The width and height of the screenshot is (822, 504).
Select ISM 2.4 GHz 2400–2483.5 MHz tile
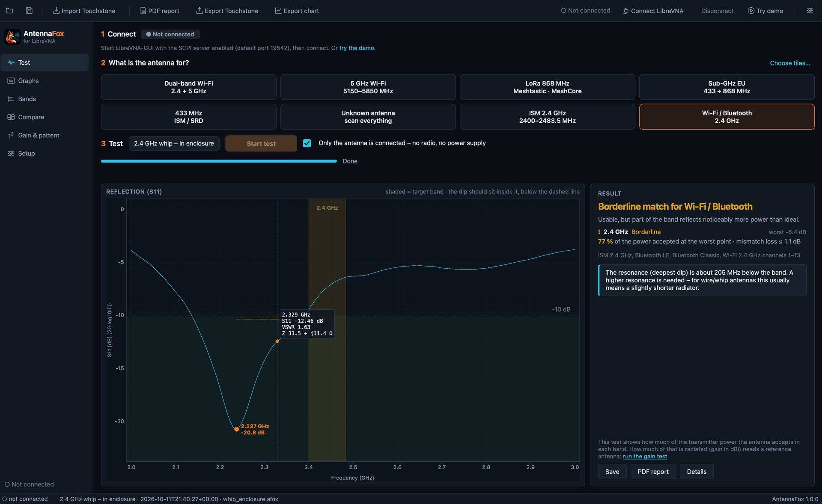tap(547, 117)
